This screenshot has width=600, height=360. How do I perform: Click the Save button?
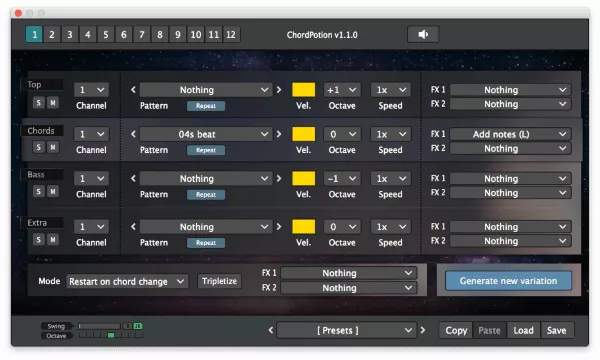pyautogui.click(x=557, y=330)
